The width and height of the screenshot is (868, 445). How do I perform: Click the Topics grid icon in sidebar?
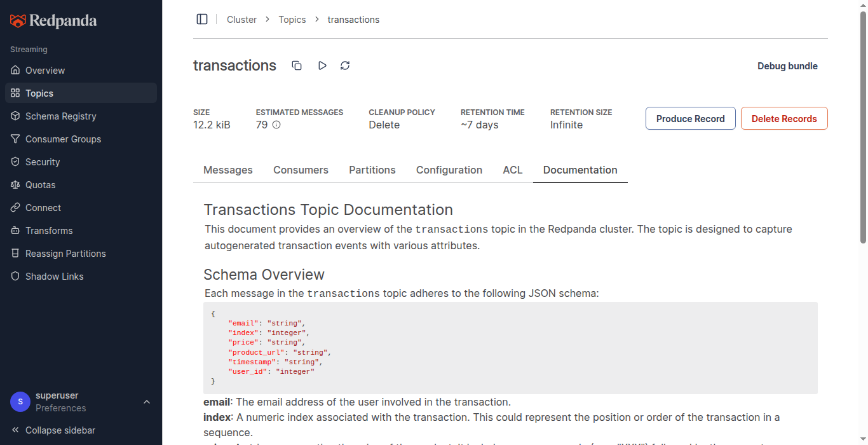[15, 93]
